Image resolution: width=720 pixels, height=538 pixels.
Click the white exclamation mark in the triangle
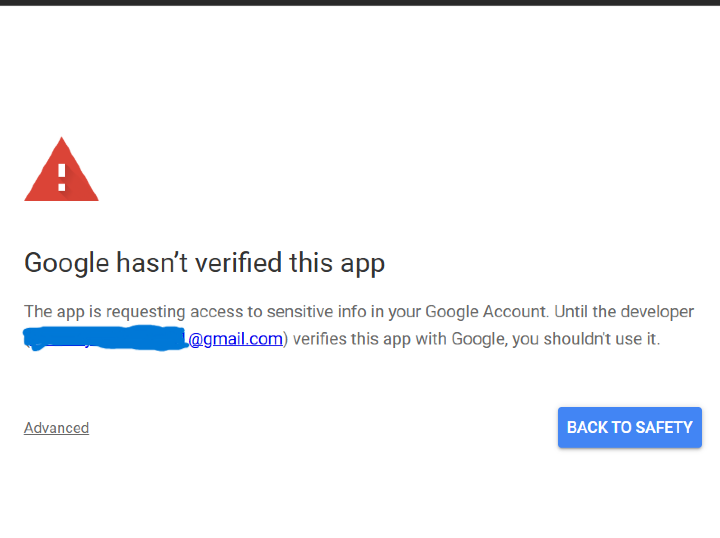click(61, 176)
